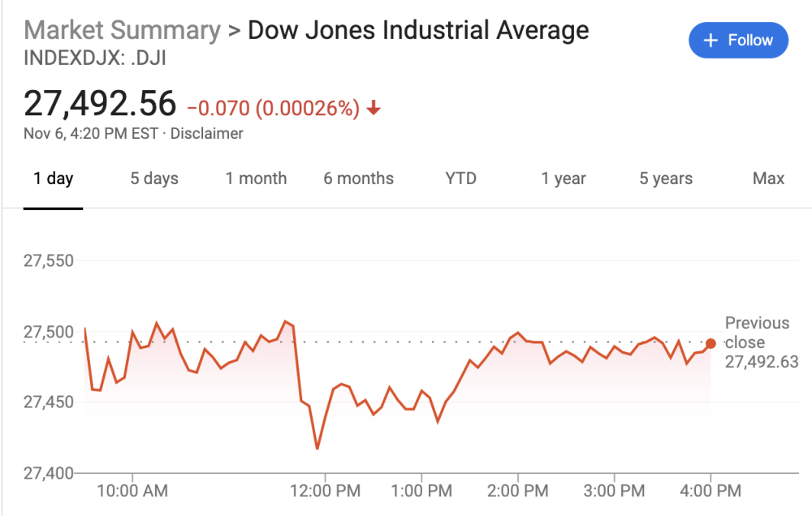Click the Follow button
The image size is (812, 516).
click(738, 41)
